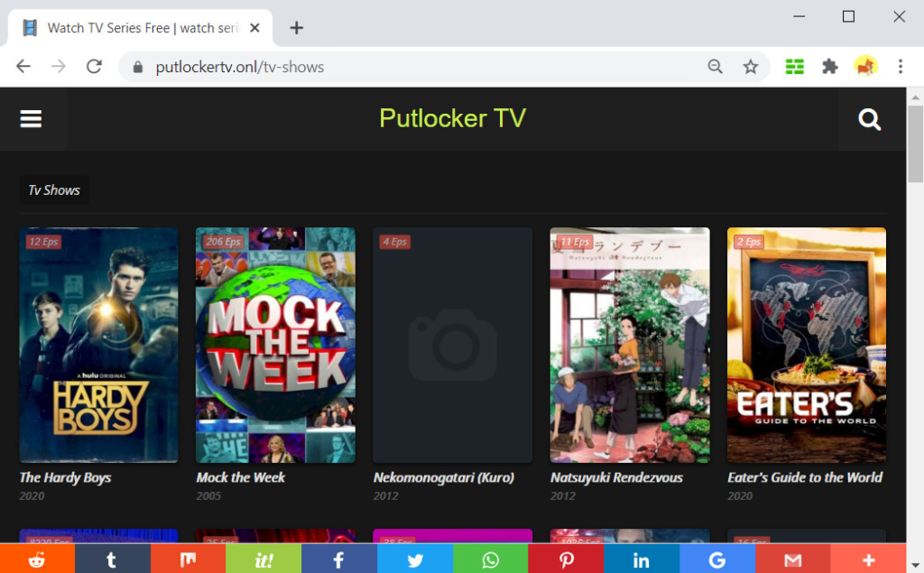The width and height of the screenshot is (924, 573).
Task: Open a new browser tab
Action: 296,28
